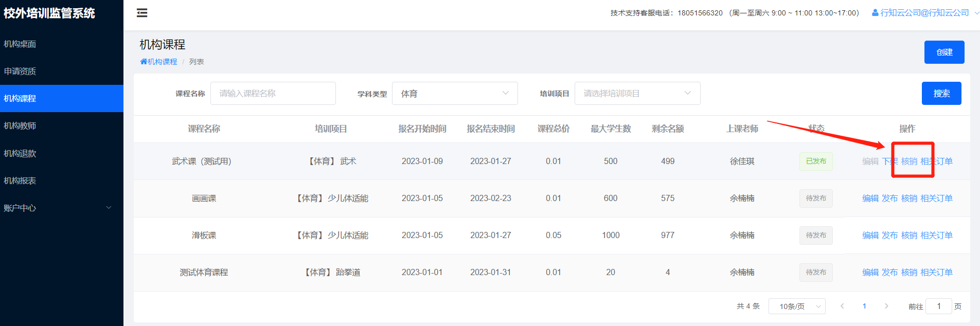
Task: Click the 创建 button
Action: pyautogui.click(x=944, y=52)
